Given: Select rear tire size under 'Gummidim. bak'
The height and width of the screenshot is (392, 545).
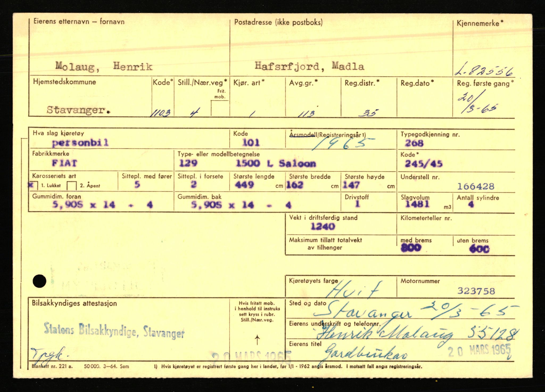Looking at the screenshot, I should pos(241,205).
